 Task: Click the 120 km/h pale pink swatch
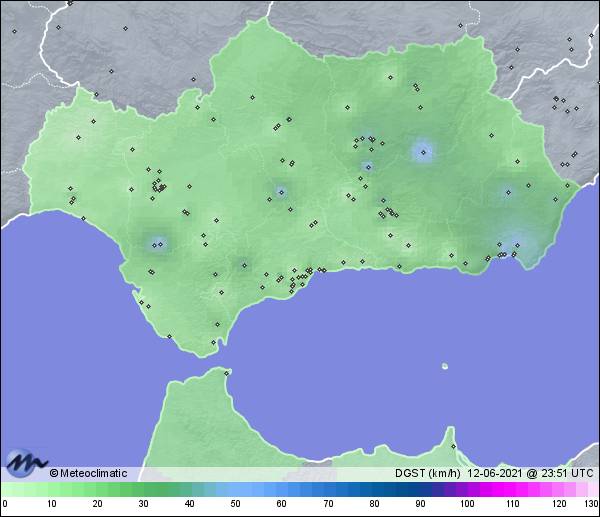[x=558, y=488]
